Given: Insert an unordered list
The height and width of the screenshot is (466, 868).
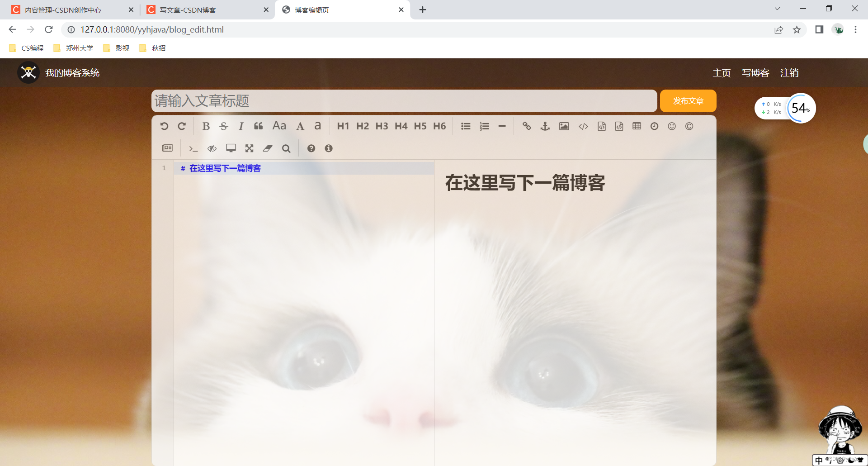Looking at the screenshot, I should [x=466, y=126].
